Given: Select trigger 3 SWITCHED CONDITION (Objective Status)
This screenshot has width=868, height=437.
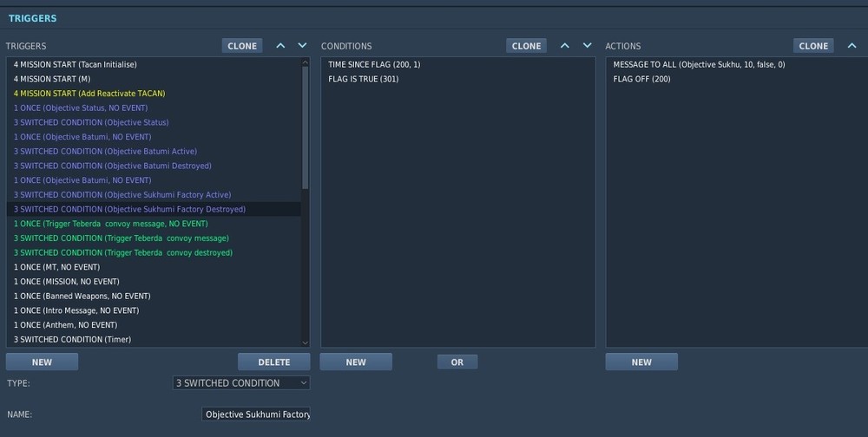Looking at the screenshot, I should pyautogui.click(x=154, y=122).
